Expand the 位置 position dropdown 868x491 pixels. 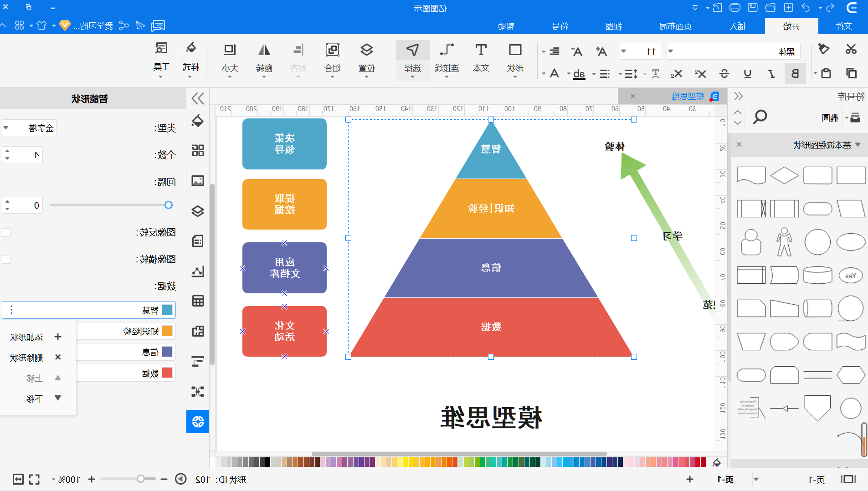(366, 77)
